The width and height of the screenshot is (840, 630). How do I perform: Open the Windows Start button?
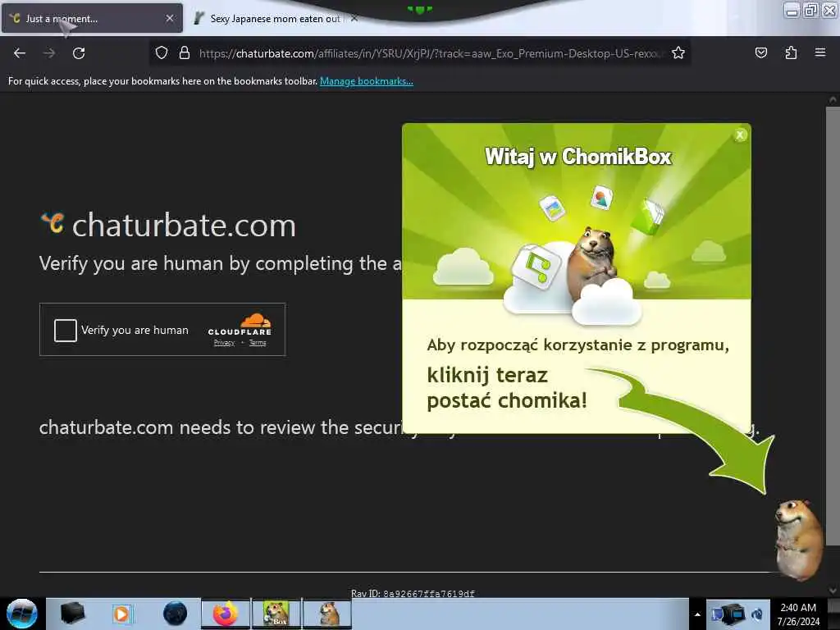[22, 614]
